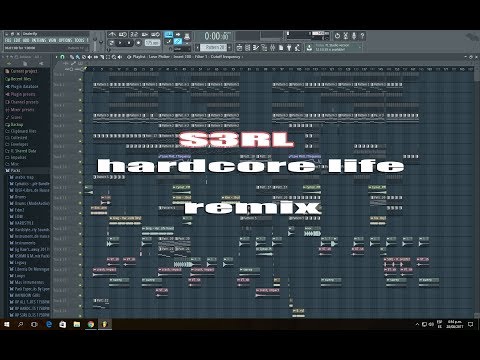The image size is (480, 360).
Task: Open the EDIT menu
Action: [17, 40]
